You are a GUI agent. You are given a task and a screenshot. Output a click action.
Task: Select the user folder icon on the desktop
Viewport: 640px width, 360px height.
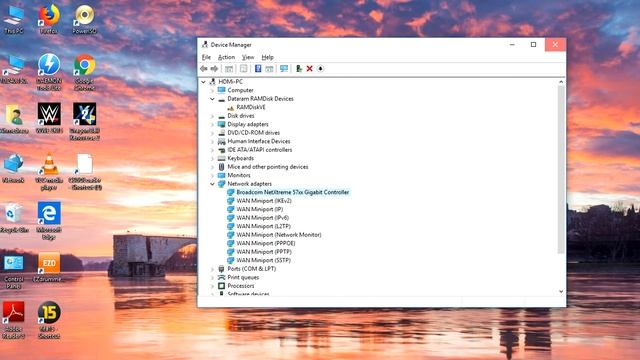tap(14, 119)
